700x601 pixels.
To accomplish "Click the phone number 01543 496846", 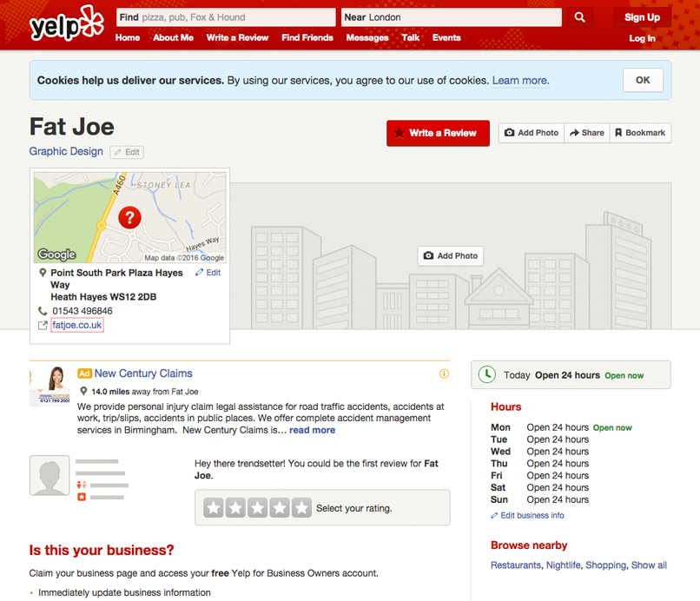I will pyautogui.click(x=83, y=311).
